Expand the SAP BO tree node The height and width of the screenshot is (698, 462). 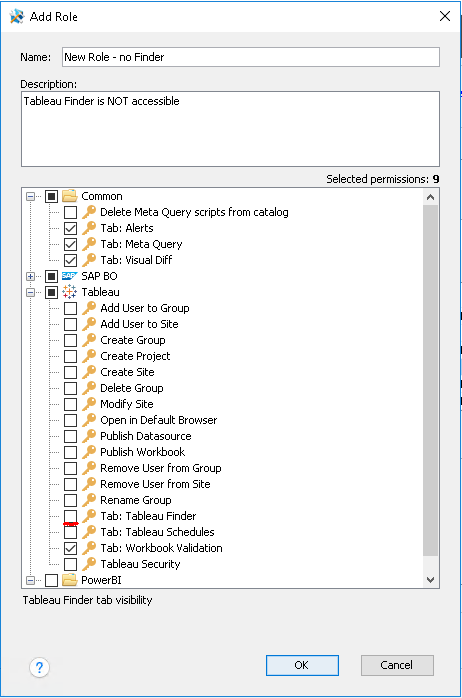tap(30, 276)
